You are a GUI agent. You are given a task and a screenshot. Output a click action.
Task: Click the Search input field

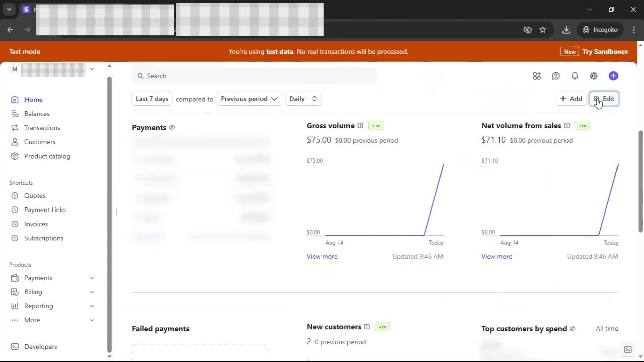click(255, 76)
